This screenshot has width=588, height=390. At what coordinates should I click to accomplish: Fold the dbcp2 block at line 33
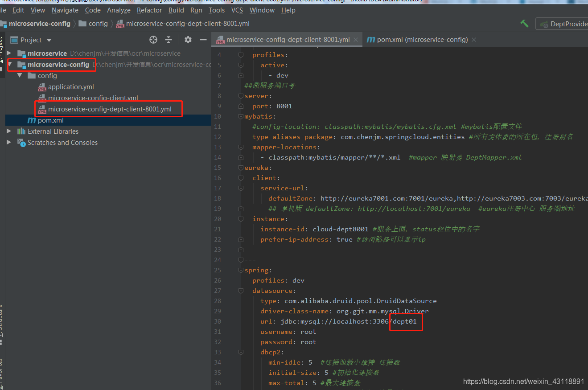(x=241, y=352)
